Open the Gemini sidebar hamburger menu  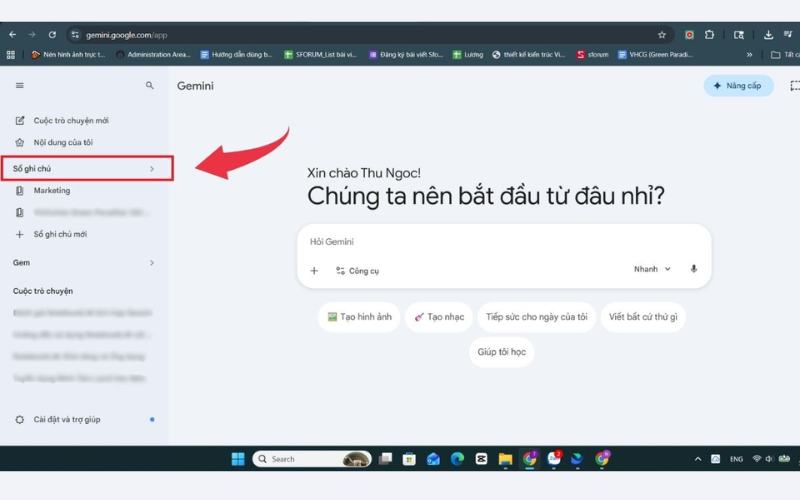pos(19,85)
